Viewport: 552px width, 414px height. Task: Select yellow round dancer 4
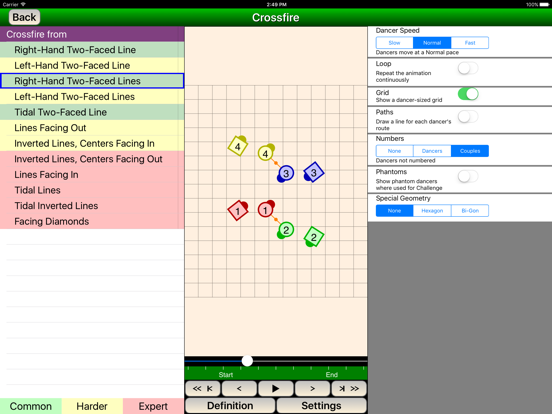265,153
